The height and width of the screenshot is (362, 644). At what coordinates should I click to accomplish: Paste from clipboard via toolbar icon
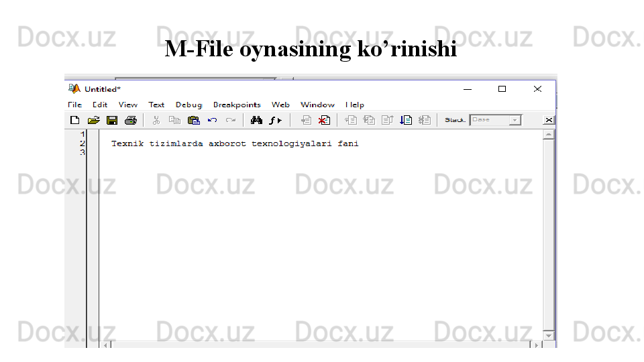(x=193, y=120)
